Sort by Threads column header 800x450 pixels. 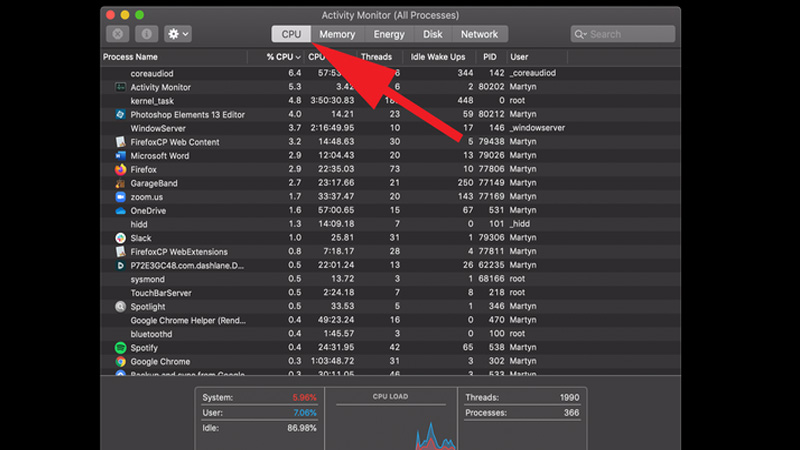(x=377, y=57)
